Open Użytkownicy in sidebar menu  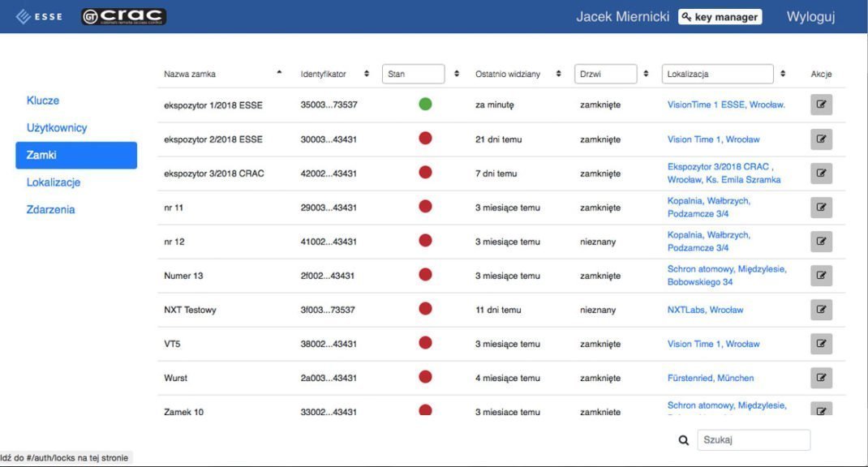57,128
